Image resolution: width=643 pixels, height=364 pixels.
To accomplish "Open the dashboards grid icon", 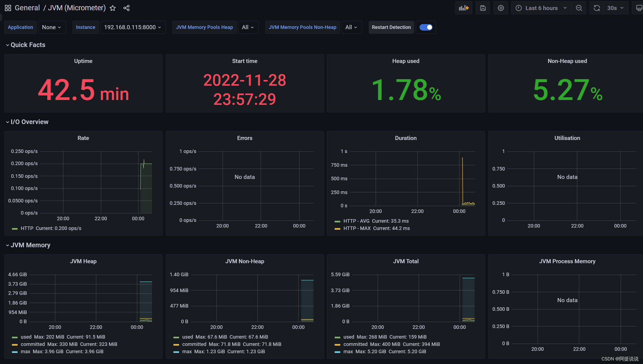I will (8, 8).
